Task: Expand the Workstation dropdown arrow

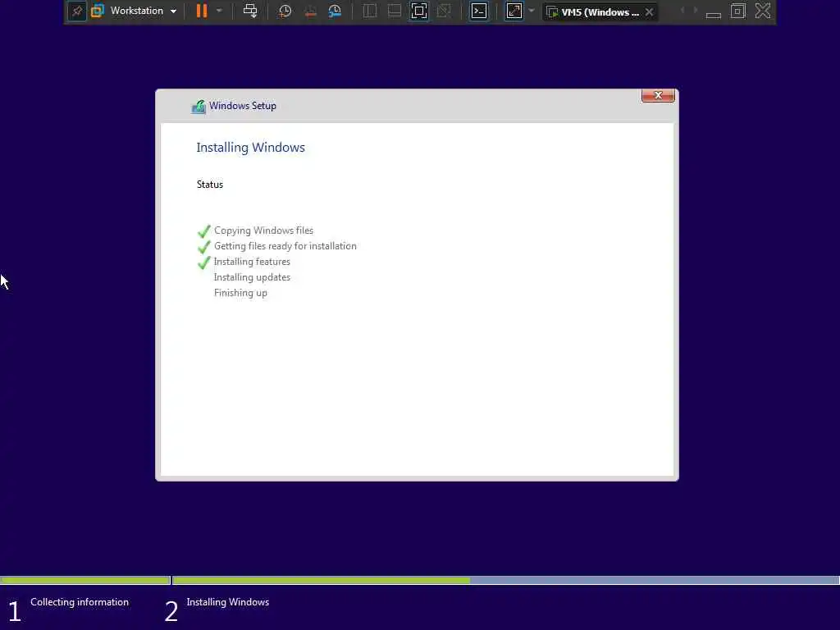Action: coord(174,11)
